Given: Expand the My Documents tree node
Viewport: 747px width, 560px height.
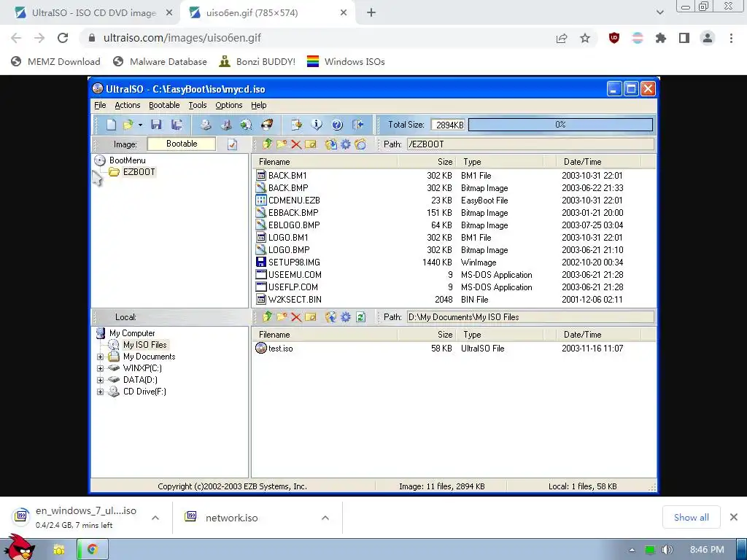Looking at the screenshot, I should coord(100,357).
